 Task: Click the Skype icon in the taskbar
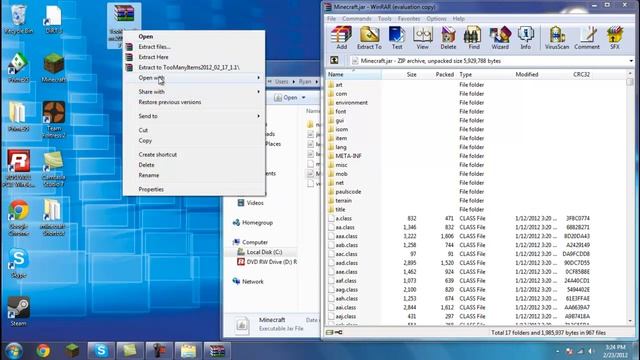click(x=101, y=351)
